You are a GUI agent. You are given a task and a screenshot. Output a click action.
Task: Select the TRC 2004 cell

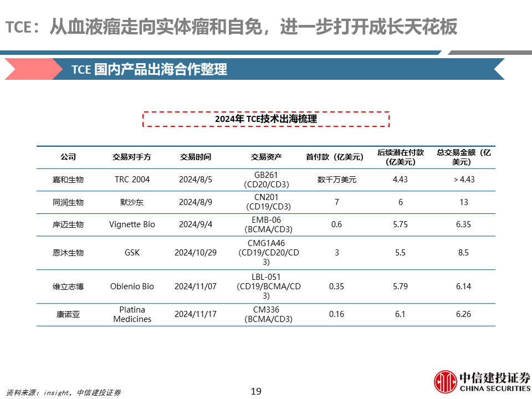pos(132,180)
